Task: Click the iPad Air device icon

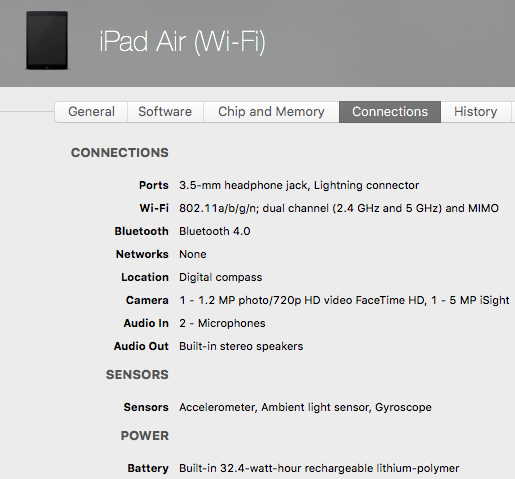Action: pos(47,40)
